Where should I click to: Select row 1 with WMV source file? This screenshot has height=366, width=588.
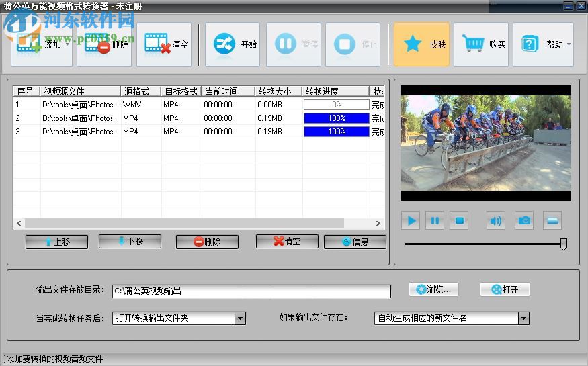199,105
